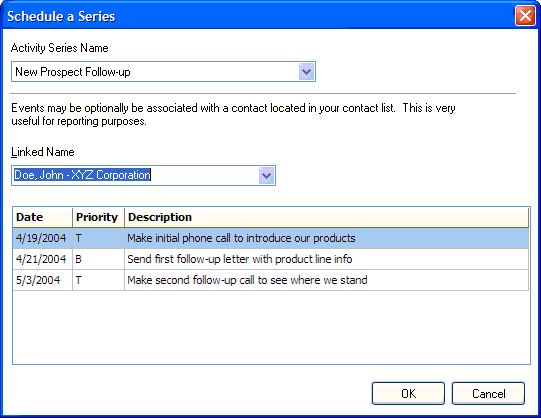Screen dimensions: 541x418
Task: Sort by the Priority column header
Action: tap(98, 217)
